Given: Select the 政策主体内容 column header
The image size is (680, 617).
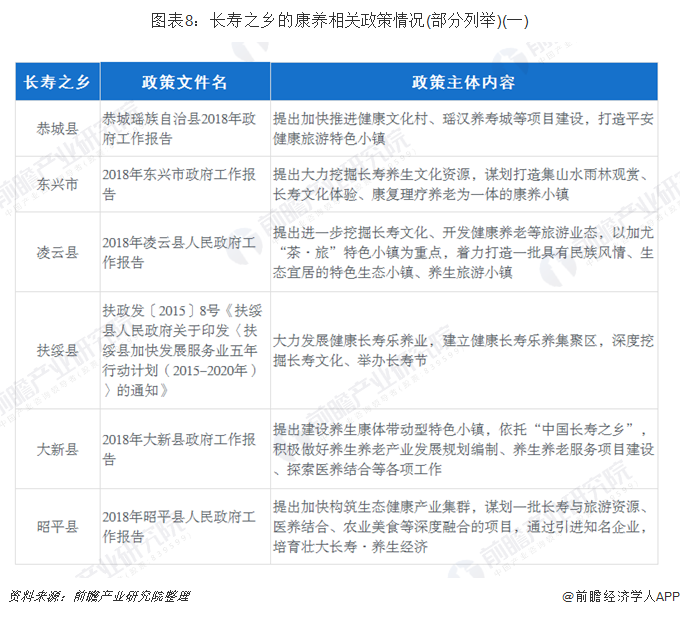Looking at the screenshot, I should (464, 82).
